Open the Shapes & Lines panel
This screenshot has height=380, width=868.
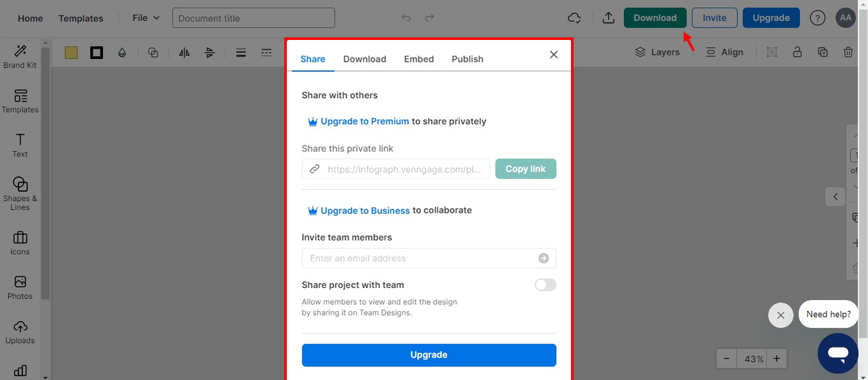(x=20, y=193)
